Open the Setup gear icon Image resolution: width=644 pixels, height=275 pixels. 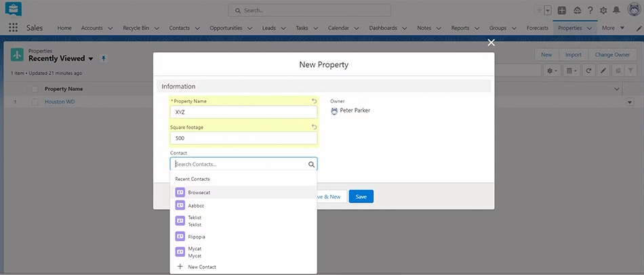(603, 10)
